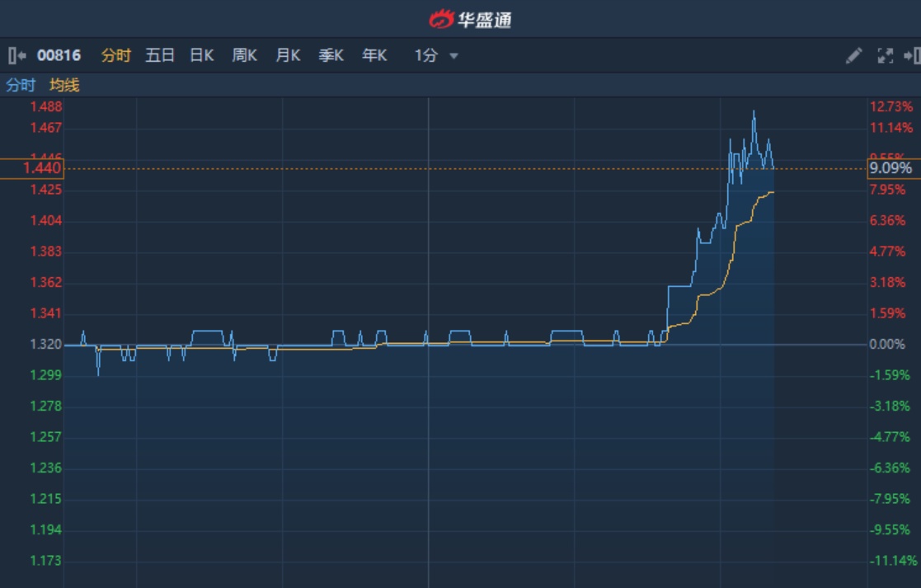Select the 分时 chart tab
This screenshot has width=921, height=588.
click(115, 56)
